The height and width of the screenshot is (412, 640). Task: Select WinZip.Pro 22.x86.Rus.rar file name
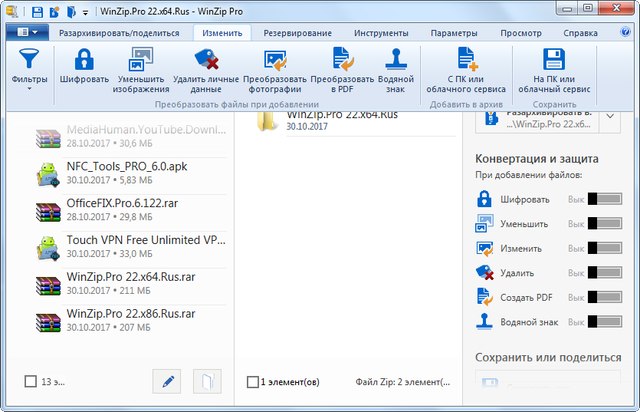pos(131,314)
